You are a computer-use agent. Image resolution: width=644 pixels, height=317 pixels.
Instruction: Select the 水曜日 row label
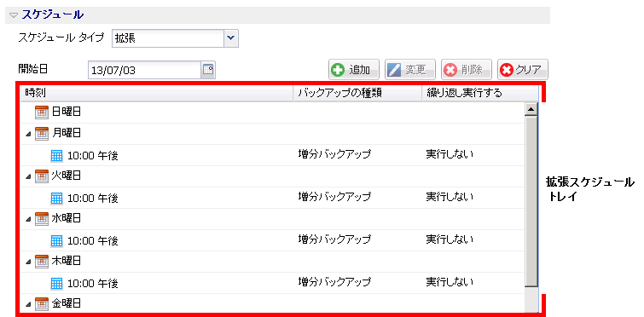[67, 218]
